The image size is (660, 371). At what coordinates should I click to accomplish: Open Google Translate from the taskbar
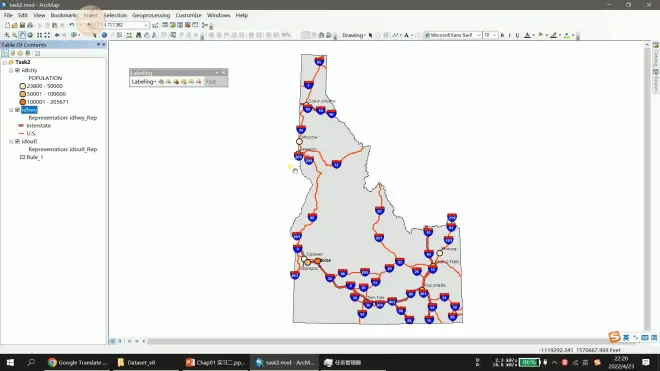(77, 362)
